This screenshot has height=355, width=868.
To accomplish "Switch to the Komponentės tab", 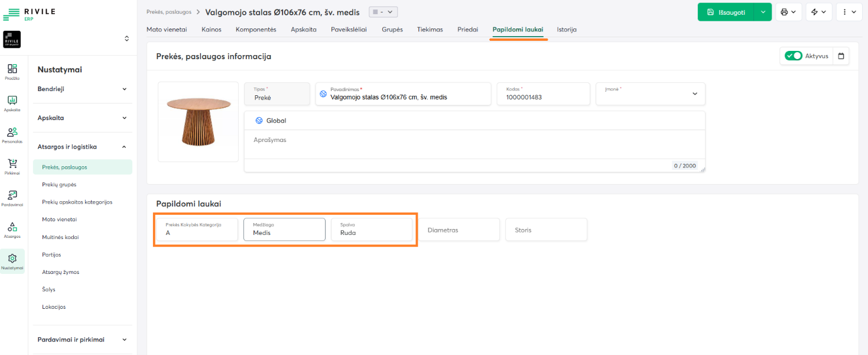I will click(x=256, y=30).
